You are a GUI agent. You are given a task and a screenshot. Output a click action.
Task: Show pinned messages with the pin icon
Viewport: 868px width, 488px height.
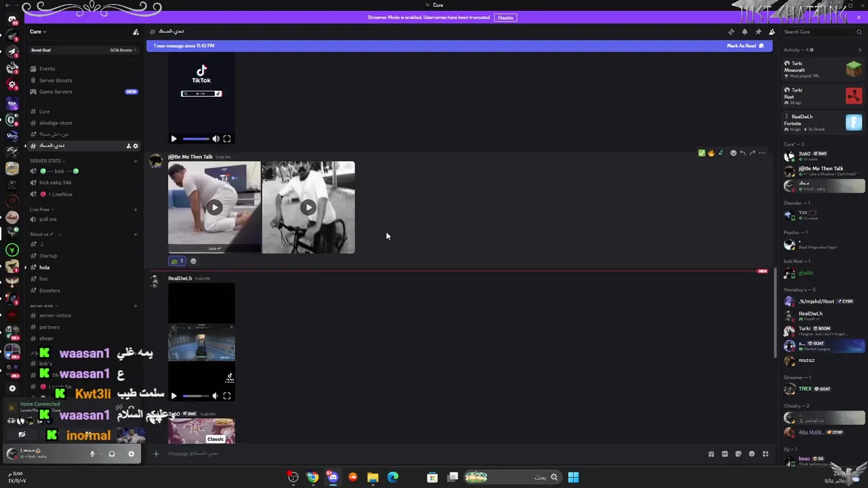[758, 32]
